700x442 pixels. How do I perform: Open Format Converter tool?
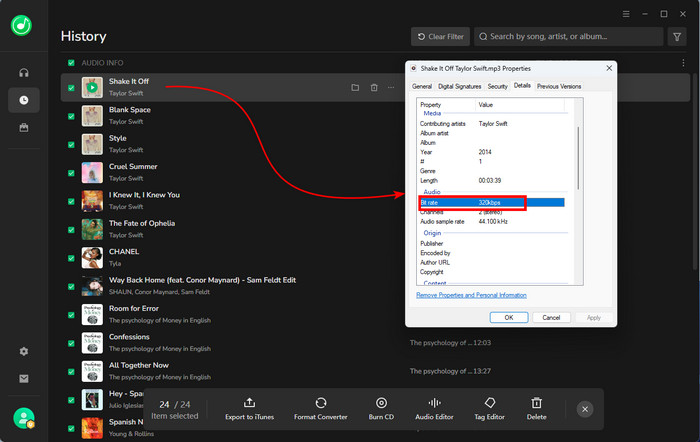tap(321, 409)
